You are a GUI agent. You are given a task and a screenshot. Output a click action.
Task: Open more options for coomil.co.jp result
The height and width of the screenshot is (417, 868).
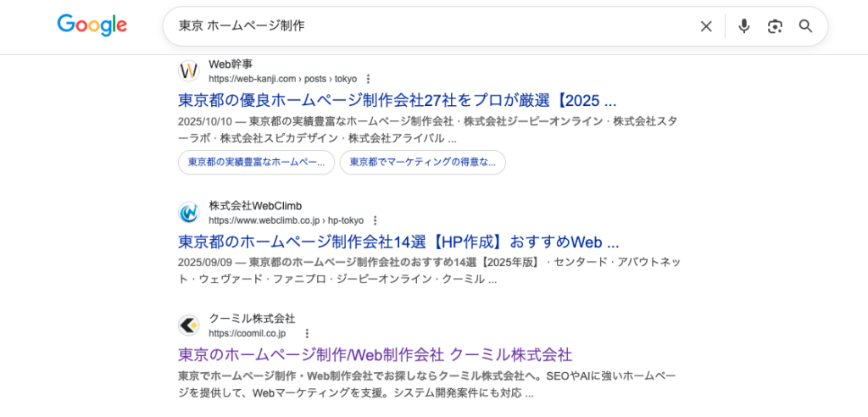307,333
